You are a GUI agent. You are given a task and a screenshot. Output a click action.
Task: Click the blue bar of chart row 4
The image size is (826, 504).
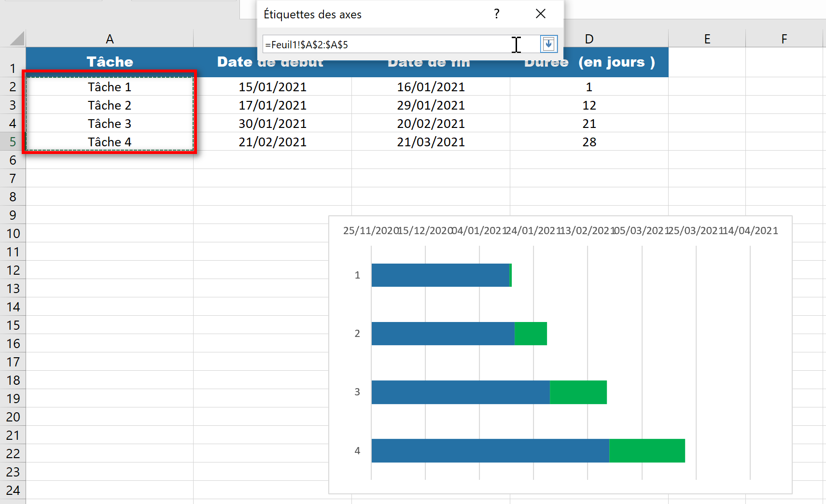coord(490,450)
